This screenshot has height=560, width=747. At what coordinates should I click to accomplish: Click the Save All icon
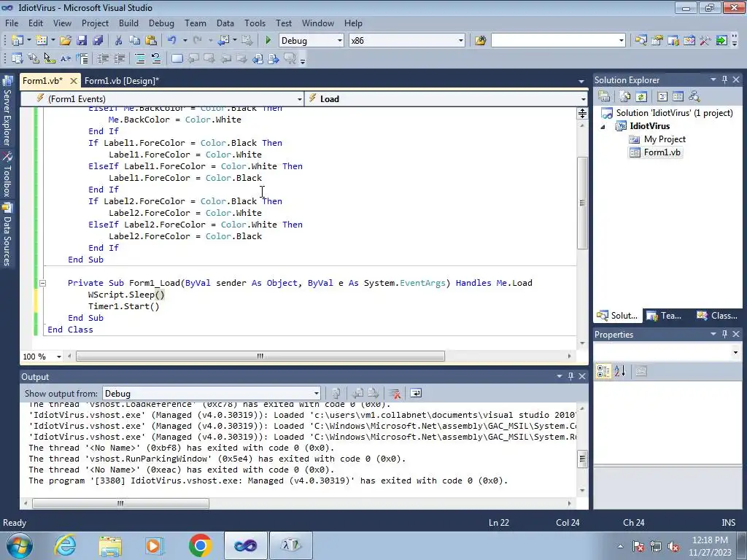point(98,41)
